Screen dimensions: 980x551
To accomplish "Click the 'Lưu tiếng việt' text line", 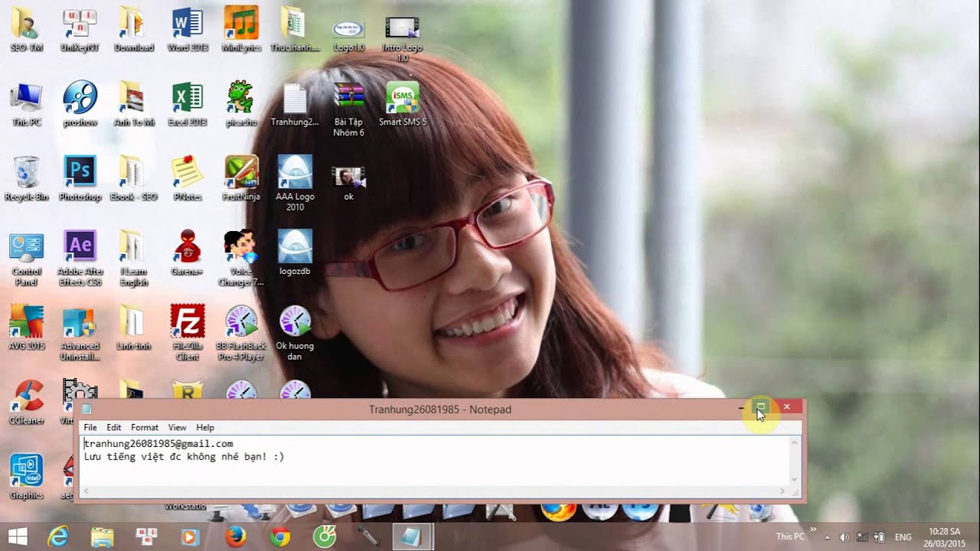I will [184, 457].
